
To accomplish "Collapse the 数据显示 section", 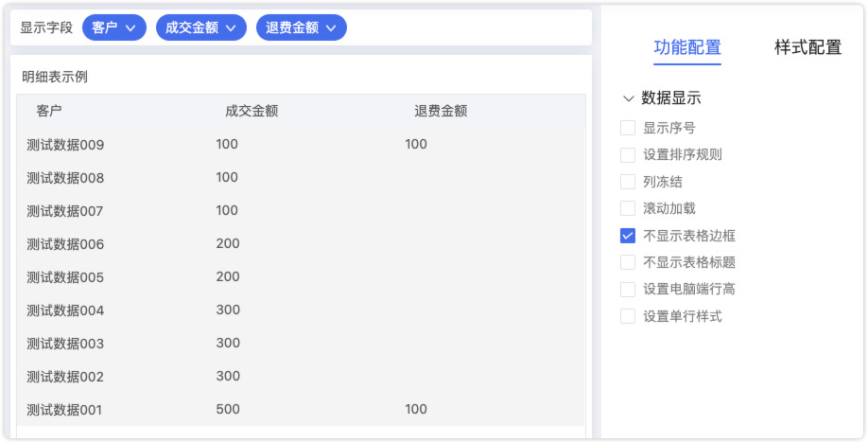I will click(x=628, y=97).
